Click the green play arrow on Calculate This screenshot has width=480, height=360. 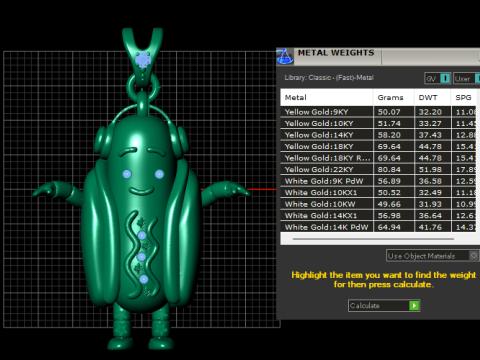tap(414, 305)
